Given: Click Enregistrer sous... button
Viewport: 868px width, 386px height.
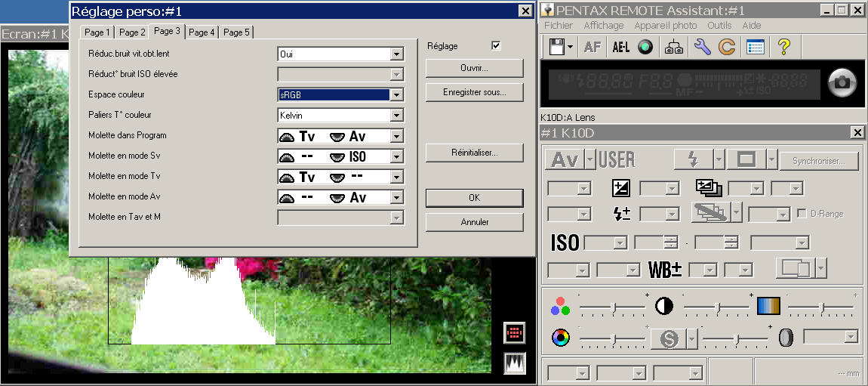Looking at the screenshot, I should [475, 92].
